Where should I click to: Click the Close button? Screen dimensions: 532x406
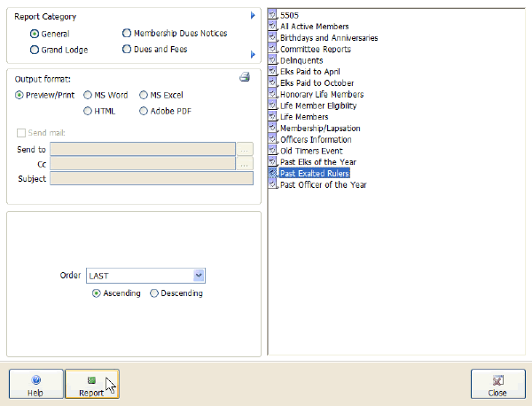point(497,385)
